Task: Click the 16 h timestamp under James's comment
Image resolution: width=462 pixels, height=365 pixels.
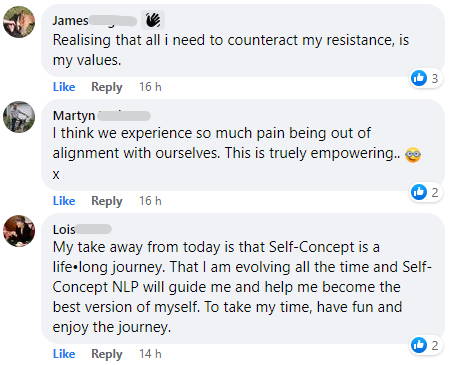Action: [150, 87]
